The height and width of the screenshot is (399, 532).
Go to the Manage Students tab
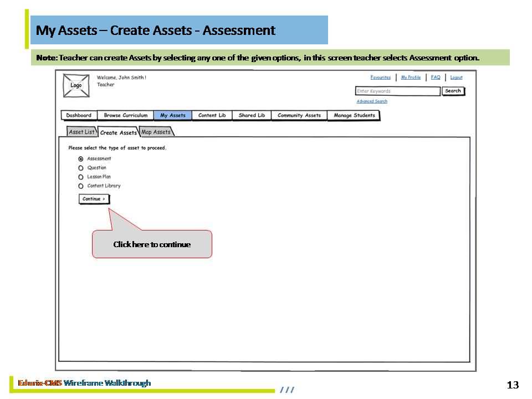pos(354,115)
